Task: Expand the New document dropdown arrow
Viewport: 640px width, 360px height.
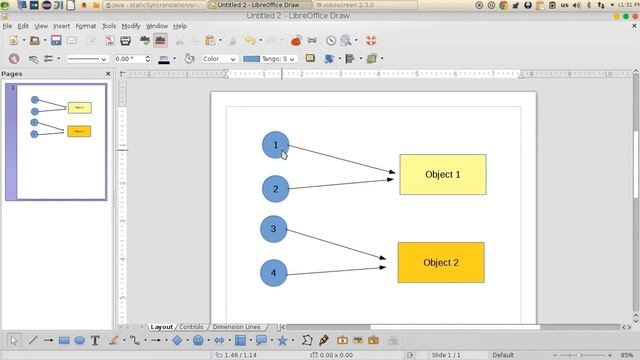Action: pyautogui.click(x=24, y=40)
